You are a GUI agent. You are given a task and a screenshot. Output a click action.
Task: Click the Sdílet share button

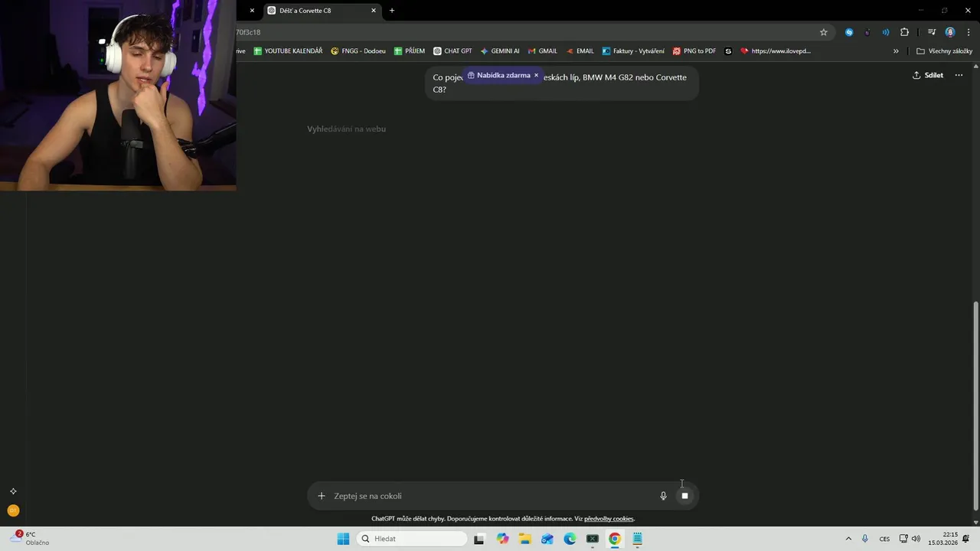click(x=928, y=75)
